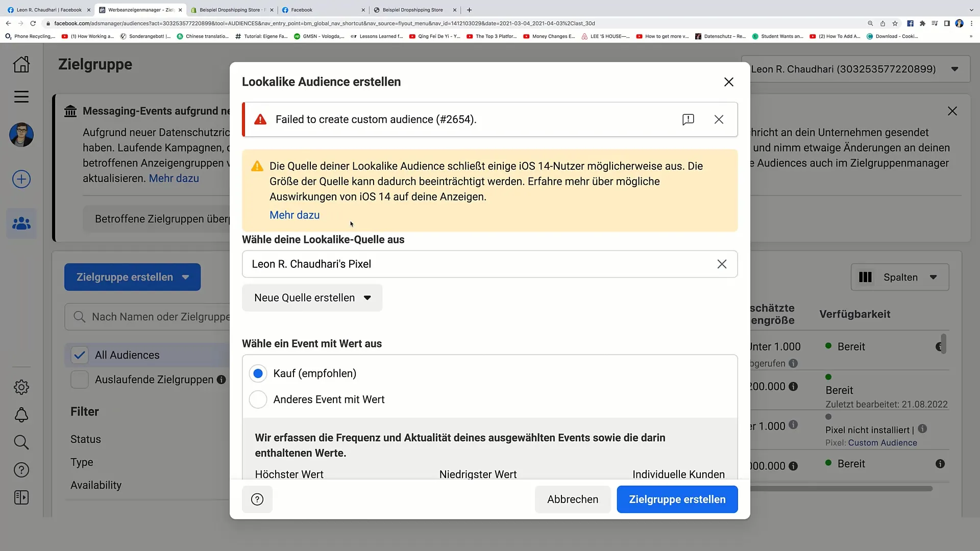Screen dimensions: 980x551
Task: Expand the Availability filter
Action: [x=96, y=485]
